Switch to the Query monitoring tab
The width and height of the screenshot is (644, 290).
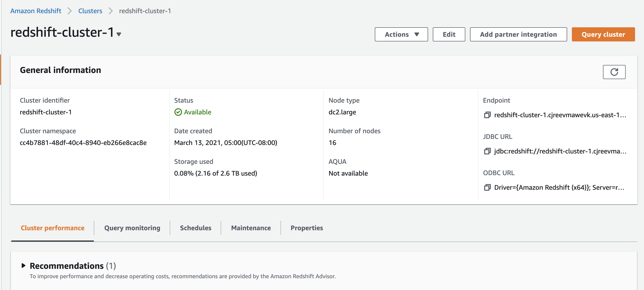(x=132, y=228)
